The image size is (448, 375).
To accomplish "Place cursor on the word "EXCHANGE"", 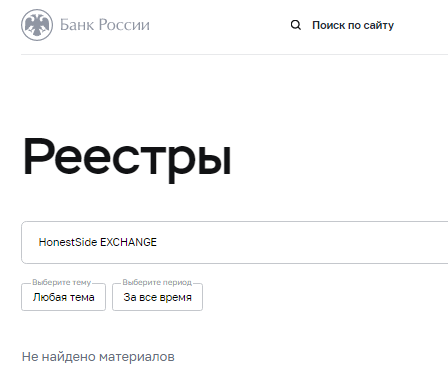I will click(x=128, y=242).
